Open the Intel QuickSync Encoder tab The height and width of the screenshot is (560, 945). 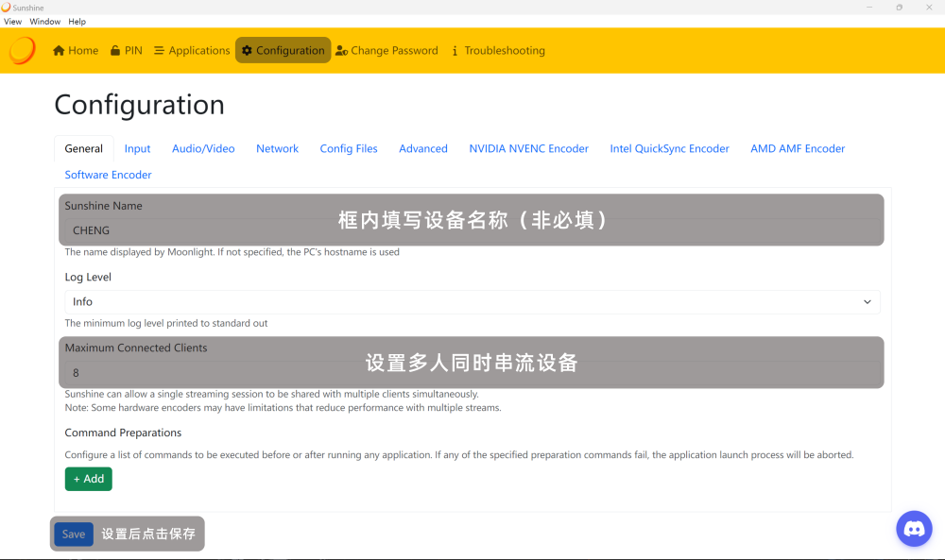coord(669,148)
